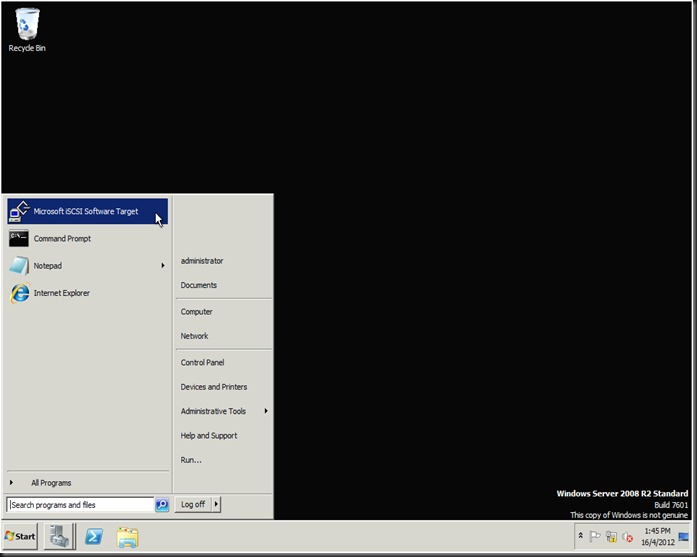Expand the Administrative Tools submenu arrow
The height and width of the screenshot is (557, 697).
point(266,411)
